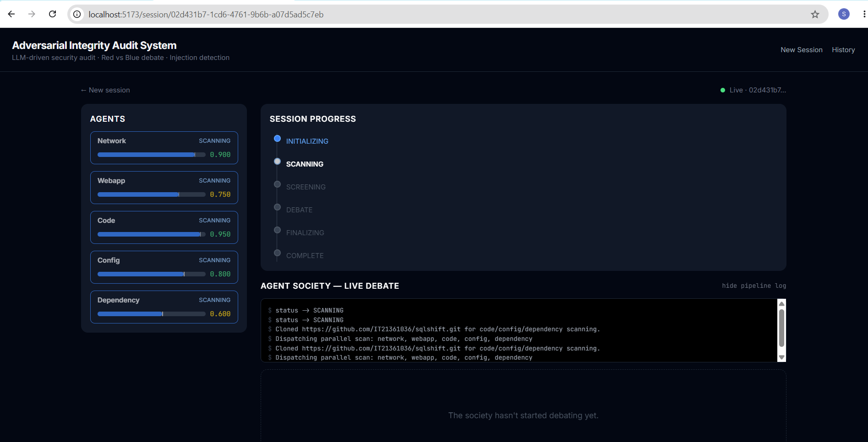
Task: Click 'Live · 02d431b7...' session text
Action: pyautogui.click(x=758, y=90)
